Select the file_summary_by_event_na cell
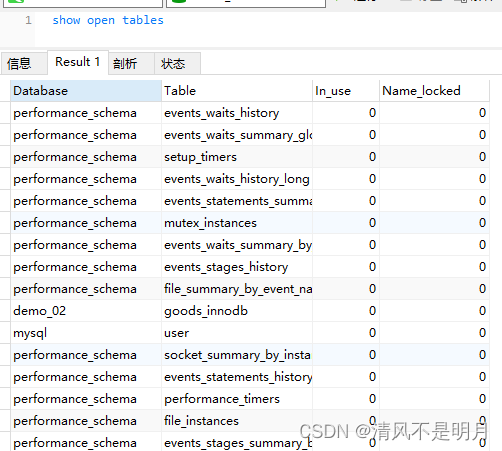Image resolution: width=502 pixels, height=451 pixels. 237,289
